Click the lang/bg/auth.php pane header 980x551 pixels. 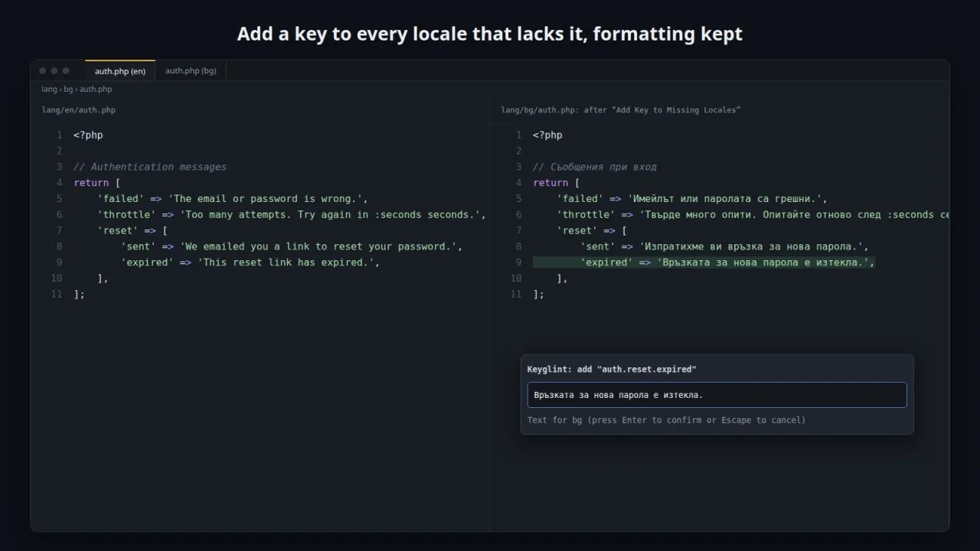(621, 110)
